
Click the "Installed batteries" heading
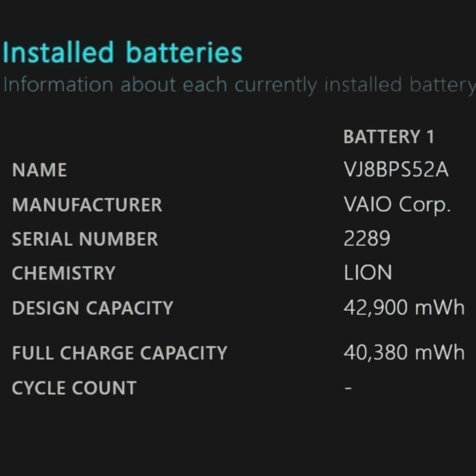[x=123, y=52]
